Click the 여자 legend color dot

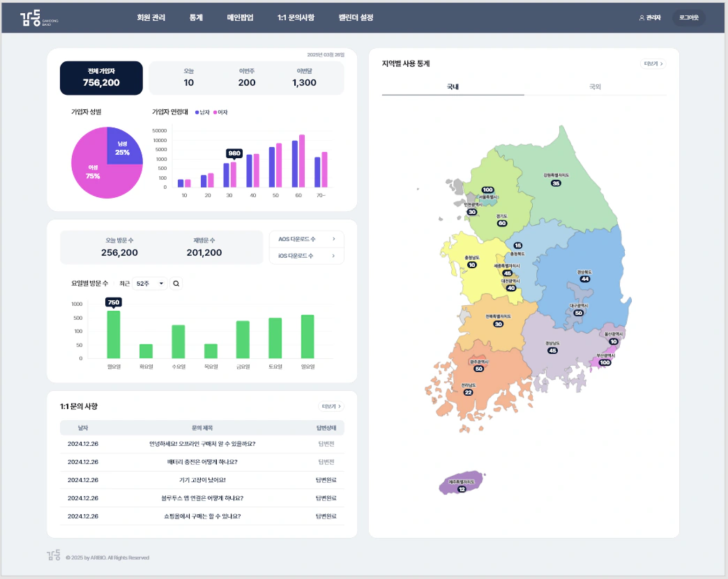tap(215, 112)
